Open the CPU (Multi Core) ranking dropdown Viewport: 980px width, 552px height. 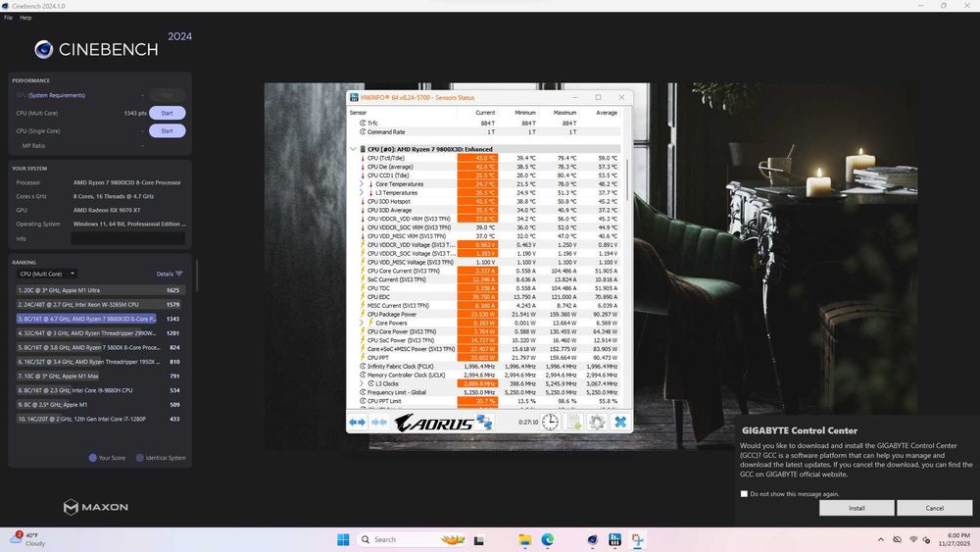pos(47,274)
